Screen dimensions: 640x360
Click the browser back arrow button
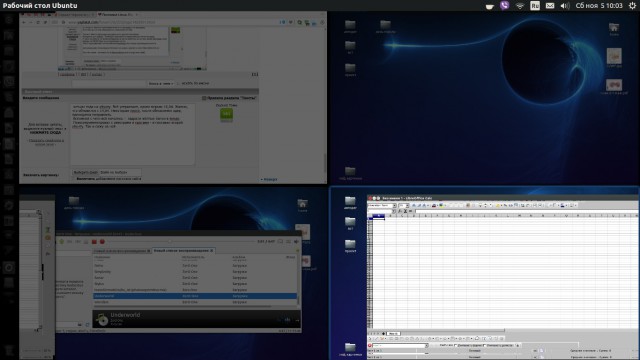(24, 22)
